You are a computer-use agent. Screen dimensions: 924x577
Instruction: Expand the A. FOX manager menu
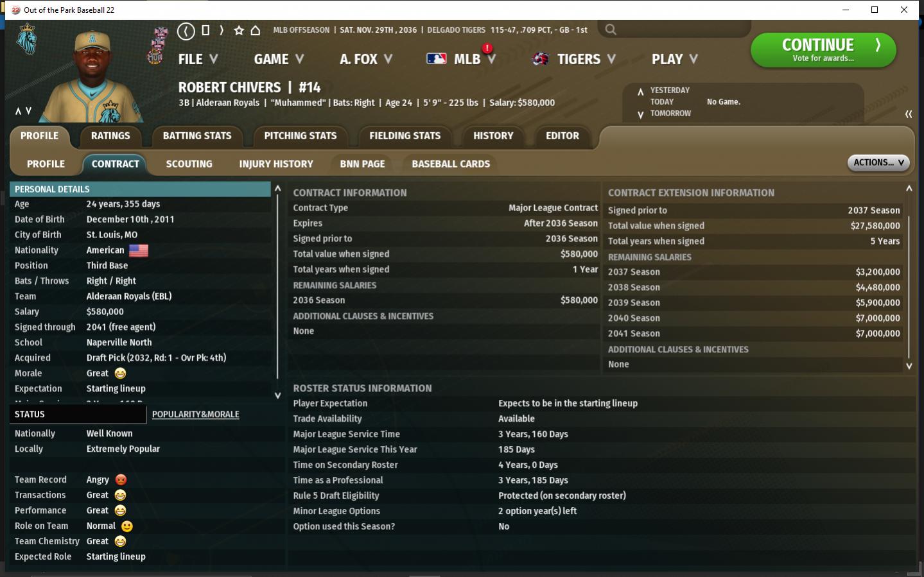coord(365,59)
